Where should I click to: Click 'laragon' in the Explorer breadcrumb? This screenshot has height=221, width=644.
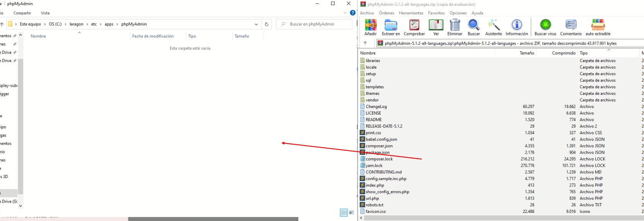[x=76, y=24]
